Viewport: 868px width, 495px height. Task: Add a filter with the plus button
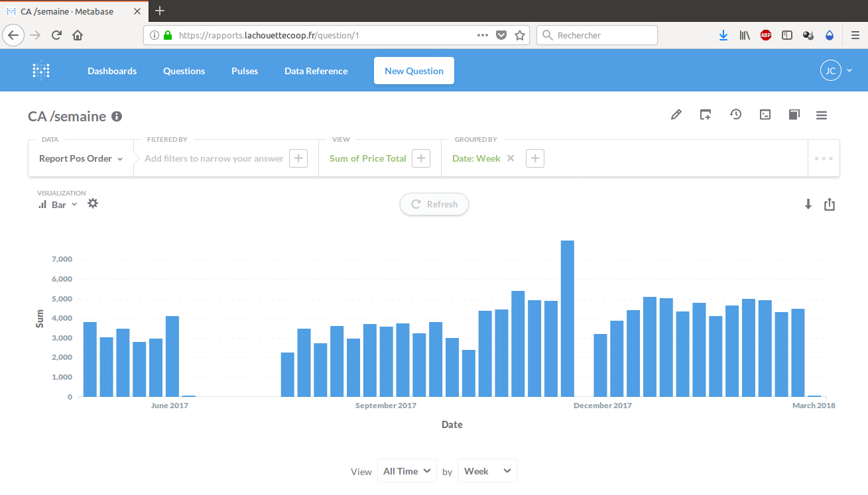point(298,158)
